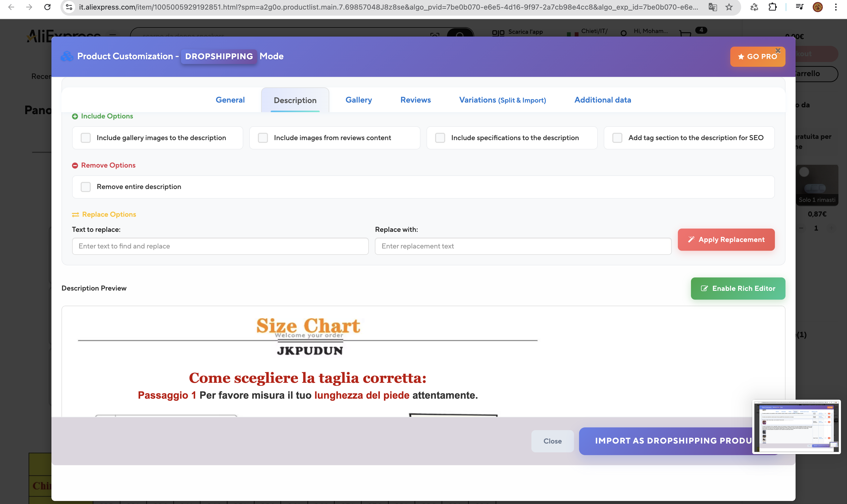This screenshot has width=847, height=504.
Task: Select the Description tab
Action: (295, 100)
